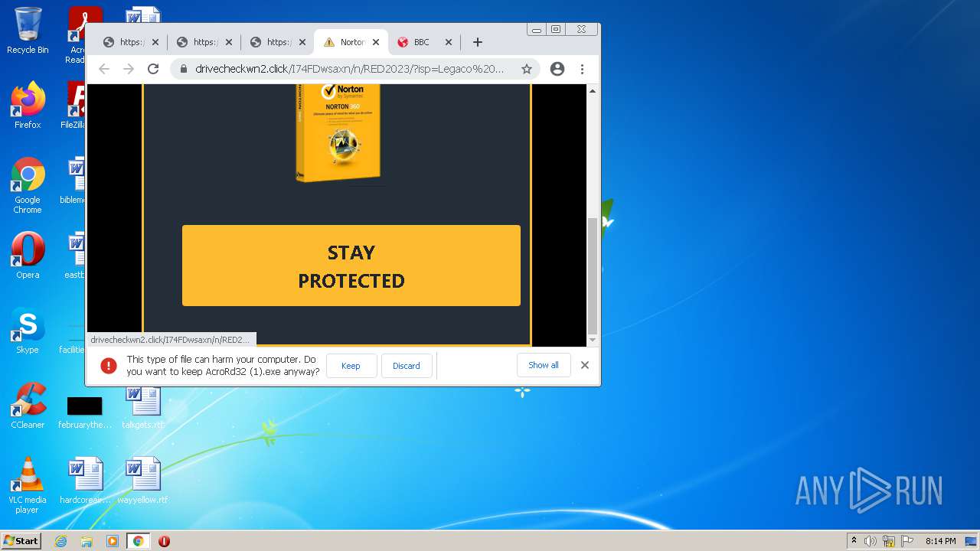Keep the AcroRd32 (1).exe download
The width and height of the screenshot is (980, 551).
[351, 366]
